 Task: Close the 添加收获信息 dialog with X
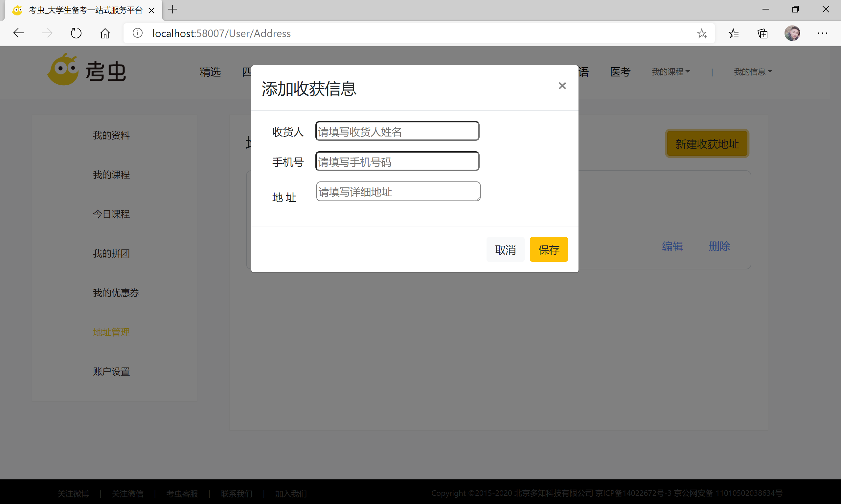[x=562, y=86]
